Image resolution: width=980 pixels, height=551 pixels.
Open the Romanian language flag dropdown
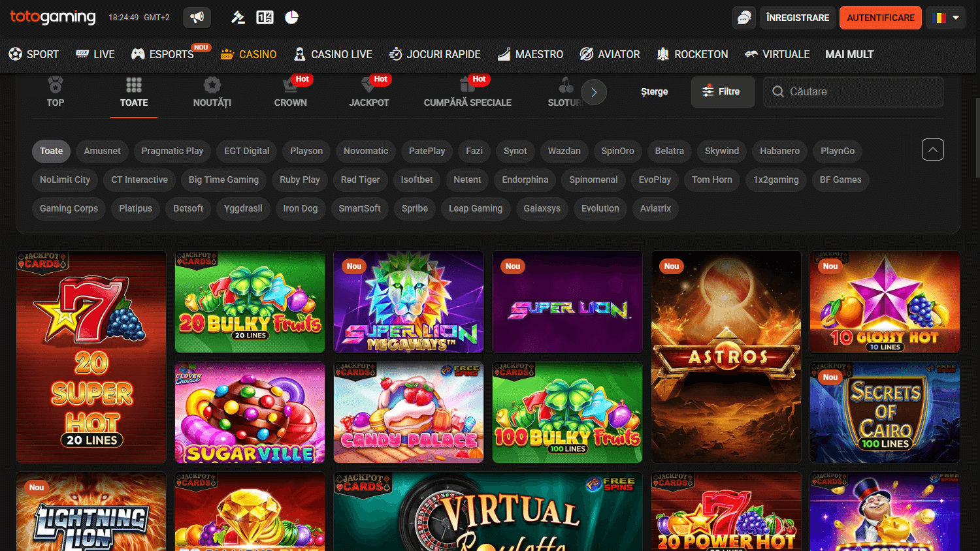click(x=945, y=17)
